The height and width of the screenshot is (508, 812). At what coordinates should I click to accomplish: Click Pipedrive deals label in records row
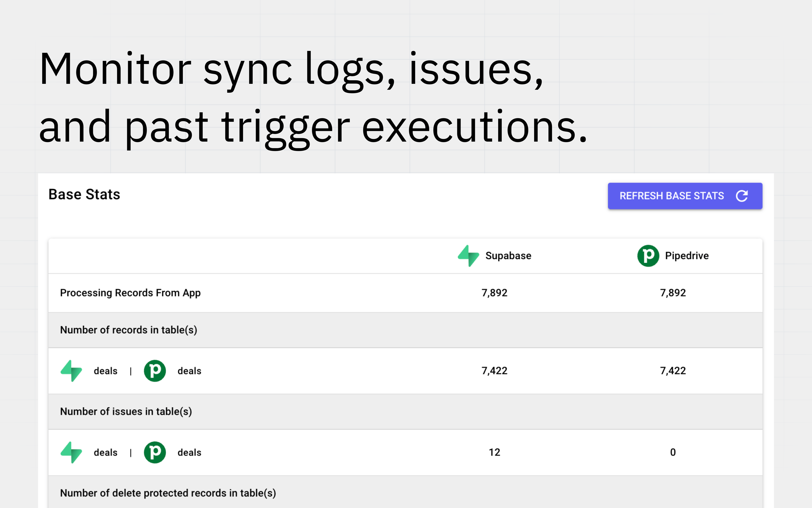[x=189, y=371]
